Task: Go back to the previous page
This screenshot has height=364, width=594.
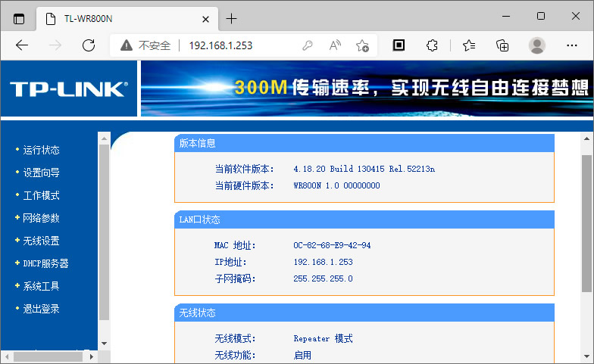Action: tap(22, 45)
